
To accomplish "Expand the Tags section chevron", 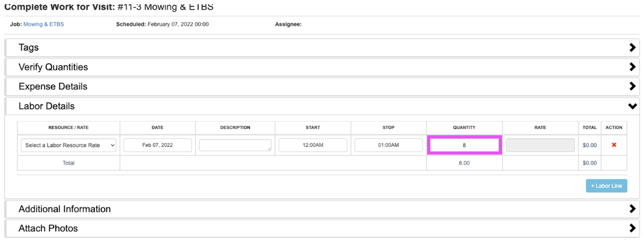I will (632, 48).
